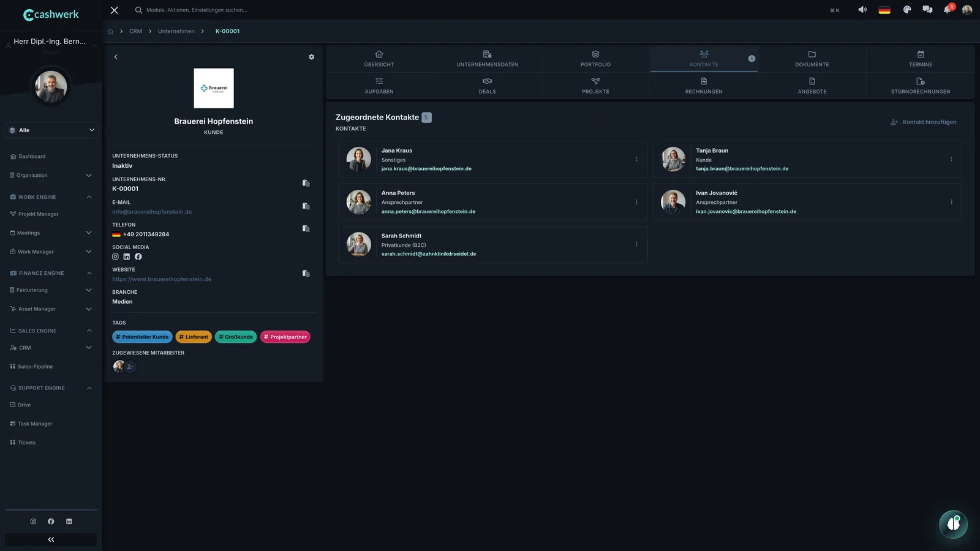This screenshot has height=551, width=980.
Task: Open notifications bell in top bar
Action: click(947, 10)
